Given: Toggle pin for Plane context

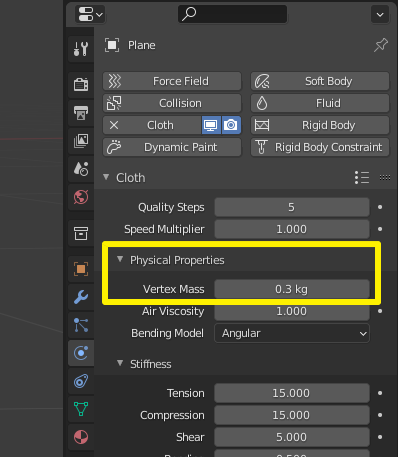Looking at the screenshot, I should pyautogui.click(x=381, y=45).
